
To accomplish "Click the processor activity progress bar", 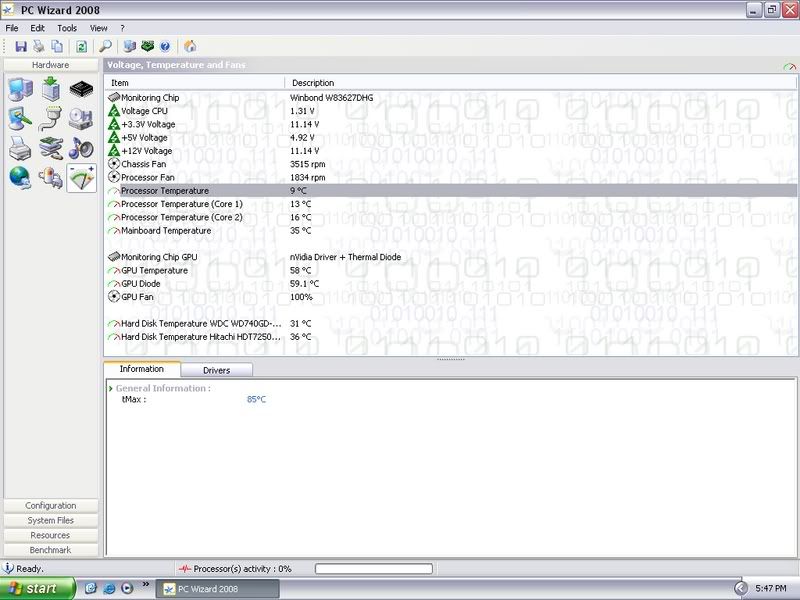I will pos(373,568).
